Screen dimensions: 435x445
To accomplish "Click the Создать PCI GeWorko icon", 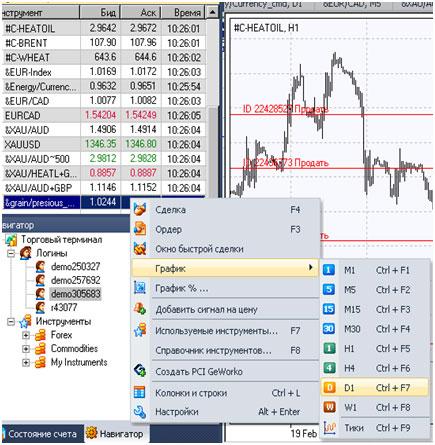I will [140, 371].
